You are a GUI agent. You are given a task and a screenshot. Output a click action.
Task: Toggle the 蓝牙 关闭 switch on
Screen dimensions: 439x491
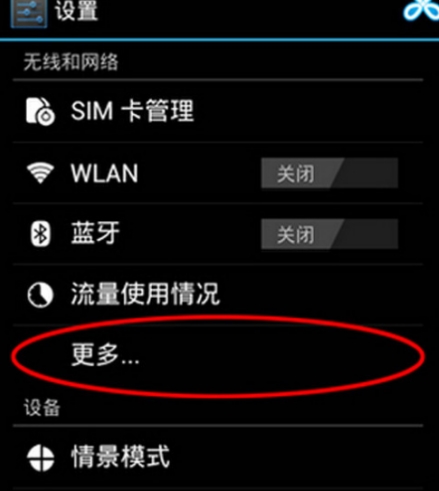[x=329, y=234]
